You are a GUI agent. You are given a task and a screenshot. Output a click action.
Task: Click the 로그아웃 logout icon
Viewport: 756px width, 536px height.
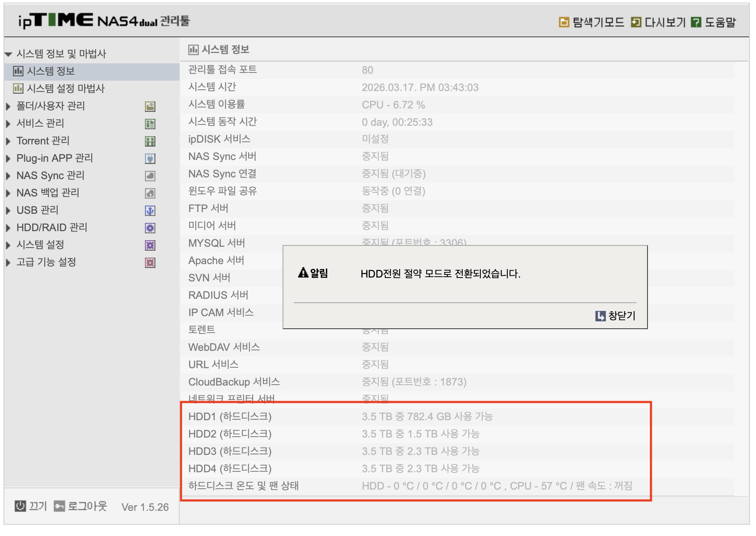pos(59,506)
